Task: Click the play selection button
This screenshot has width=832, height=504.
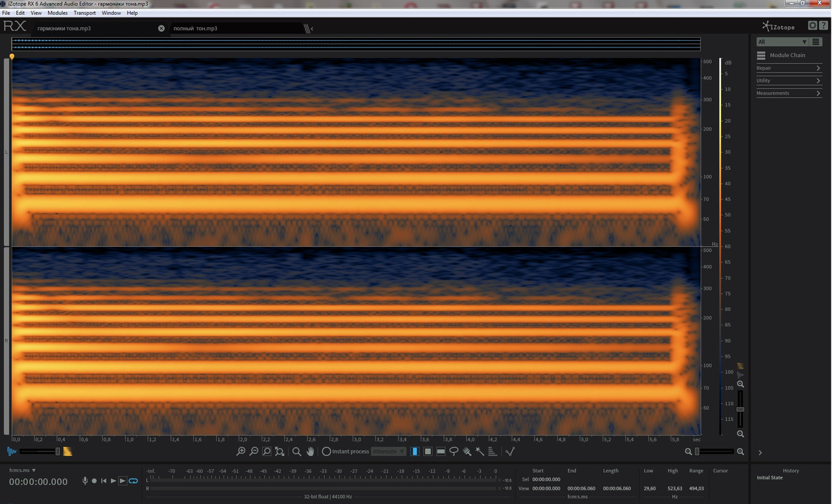Action: [x=123, y=481]
